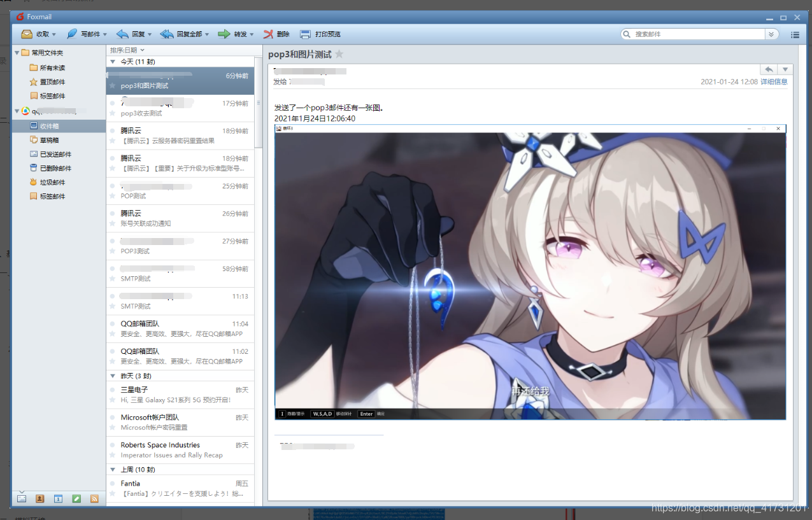Open the 排序:日期 sort dropdown
The height and width of the screenshot is (520, 812).
[127, 50]
